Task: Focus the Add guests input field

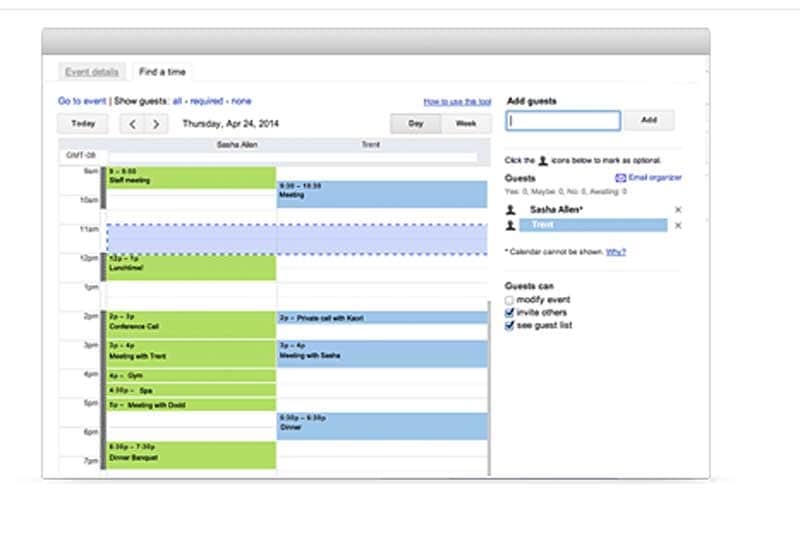Action: click(x=563, y=121)
